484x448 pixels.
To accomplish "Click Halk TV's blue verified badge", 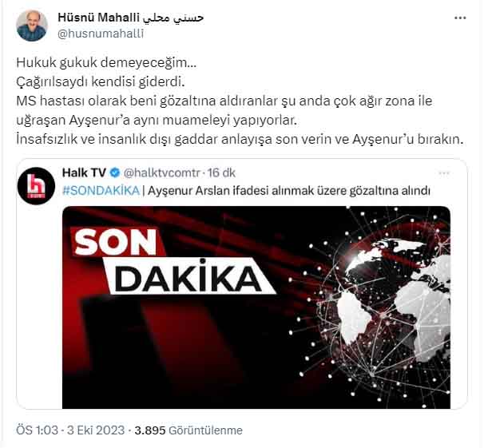I will click(115, 172).
